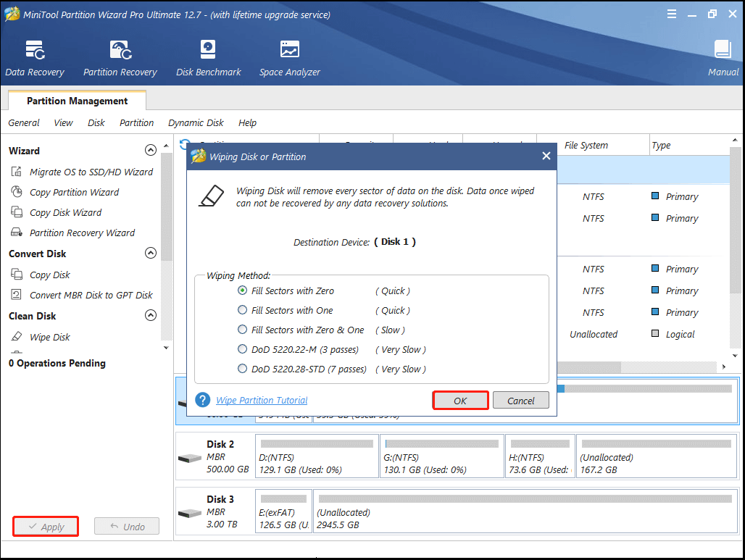This screenshot has width=745, height=560.
Task: Collapse the Clean Disk section
Action: pyautogui.click(x=151, y=315)
